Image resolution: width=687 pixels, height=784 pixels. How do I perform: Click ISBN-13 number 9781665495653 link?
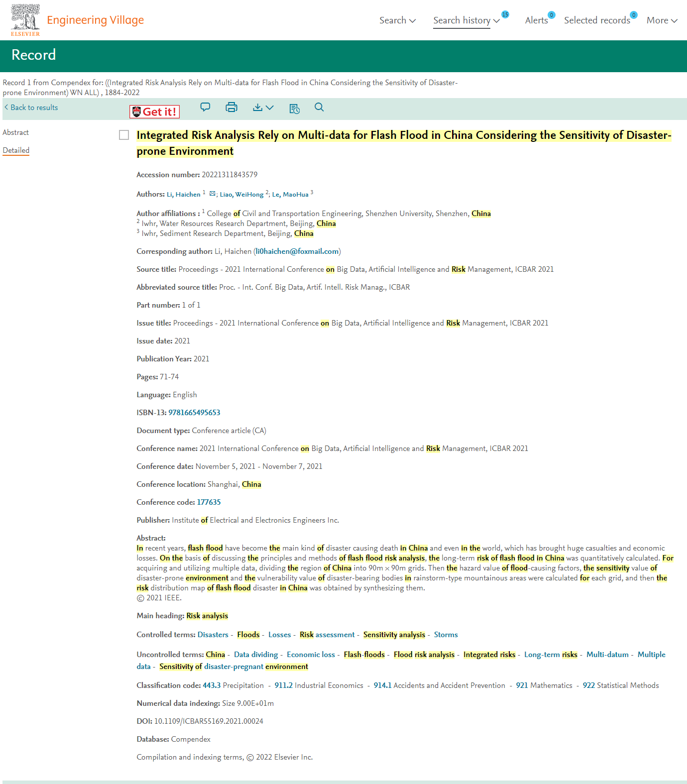[194, 413]
